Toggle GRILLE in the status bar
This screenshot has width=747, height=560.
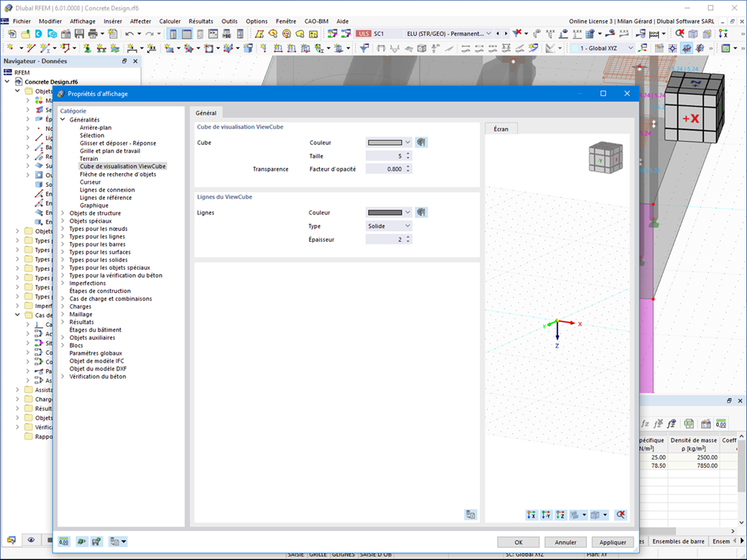(317, 554)
